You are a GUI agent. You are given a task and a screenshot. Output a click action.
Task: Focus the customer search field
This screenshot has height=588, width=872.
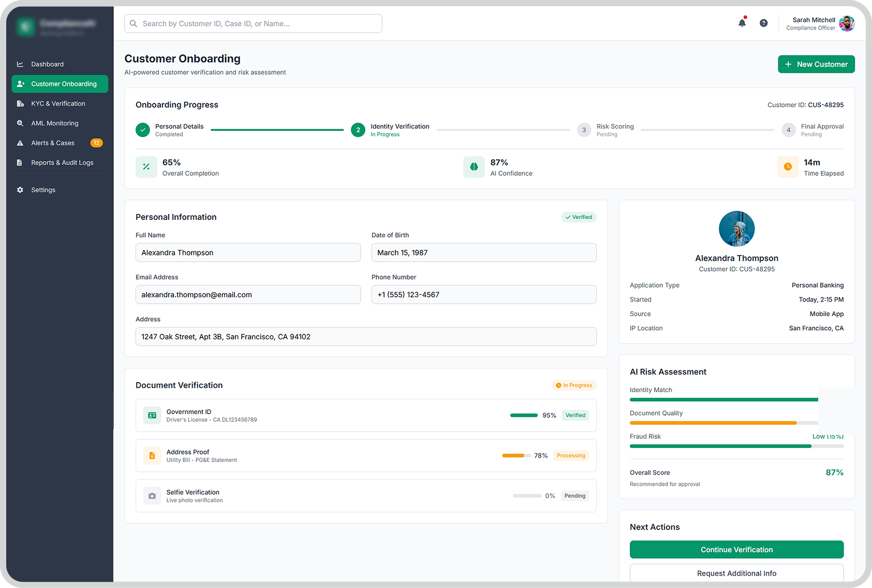tap(253, 24)
